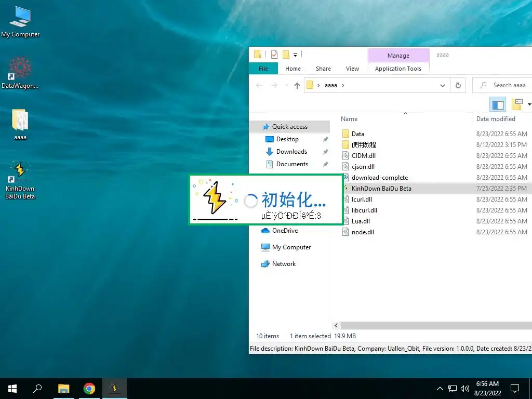The width and height of the screenshot is (532, 399).
Task: Select the CIDM.dll file
Action: click(363, 156)
